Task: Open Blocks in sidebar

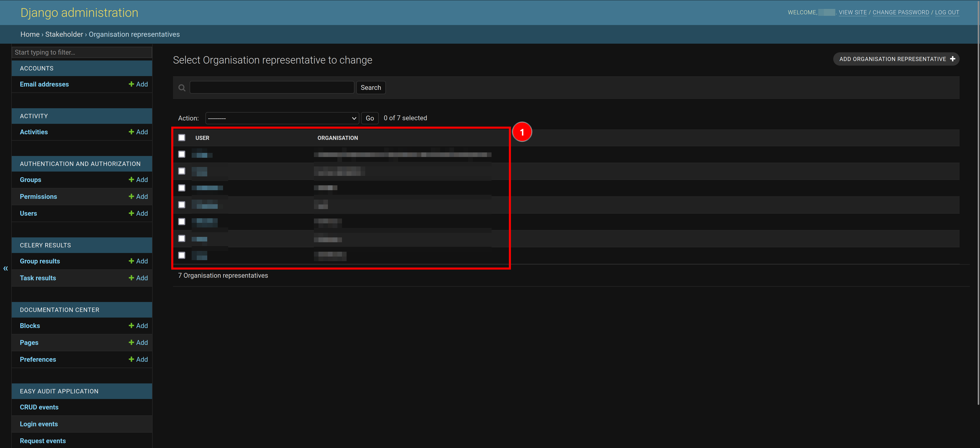Action: coord(30,325)
